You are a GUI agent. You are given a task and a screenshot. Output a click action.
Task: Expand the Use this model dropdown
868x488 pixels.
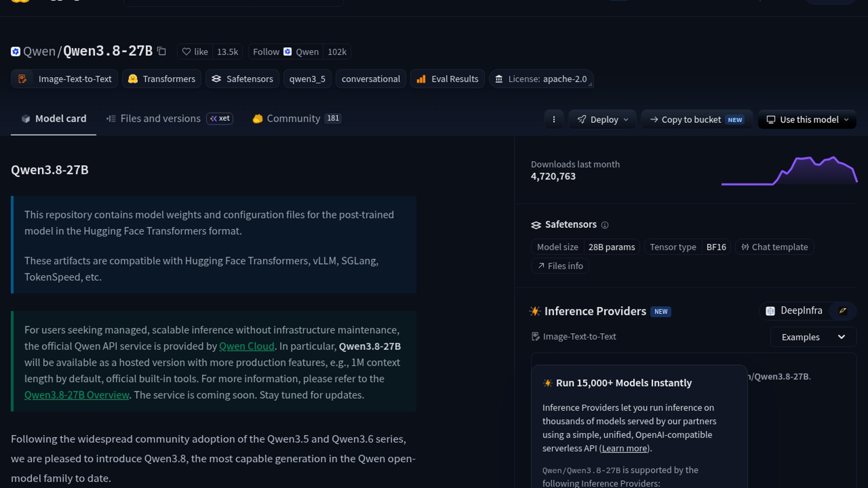coord(807,119)
